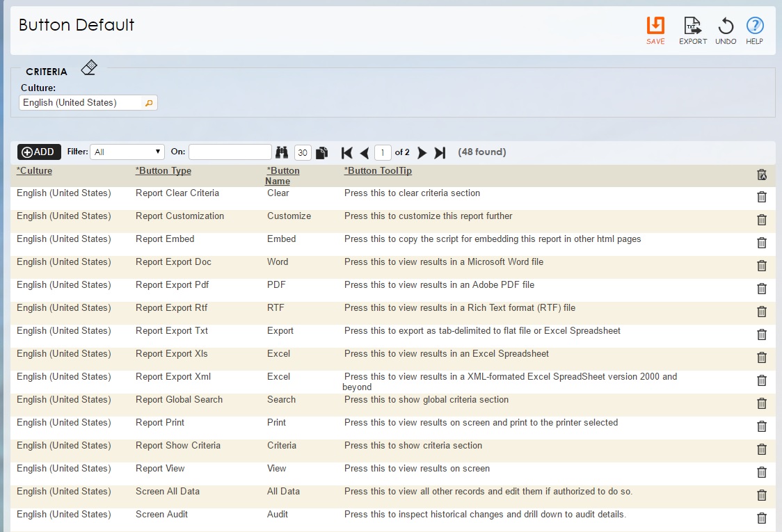Viewport: 782px width, 532px height.
Task: Delete the Report Print row
Action: click(762, 426)
